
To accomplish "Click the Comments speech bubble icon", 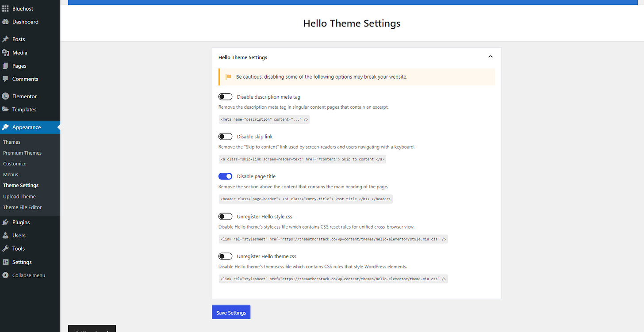I will pyautogui.click(x=5, y=79).
